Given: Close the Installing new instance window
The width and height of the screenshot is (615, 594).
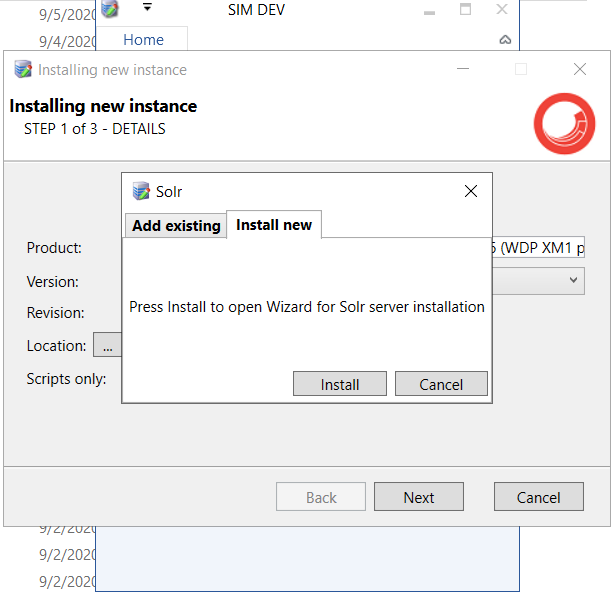Looking at the screenshot, I should pyautogui.click(x=579, y=69).
